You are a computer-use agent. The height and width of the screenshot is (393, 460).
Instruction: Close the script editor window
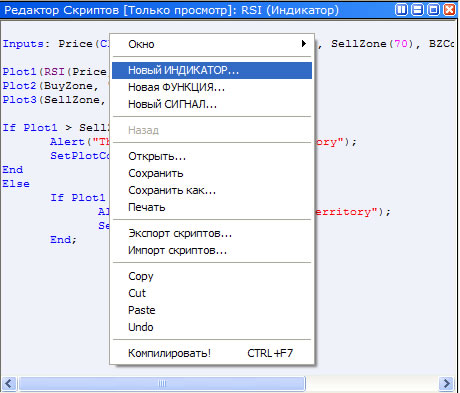[449, 10]
